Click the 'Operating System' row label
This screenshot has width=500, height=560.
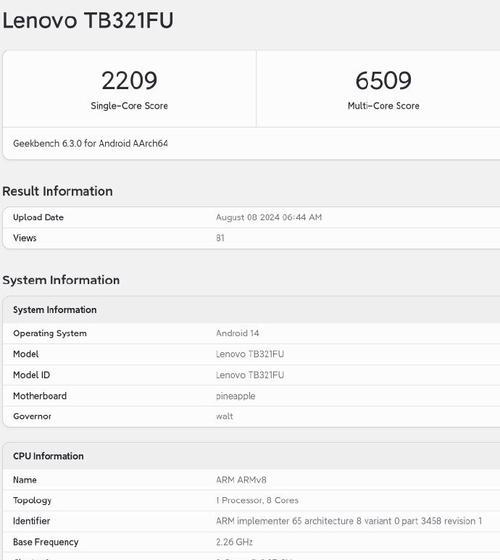50,333
